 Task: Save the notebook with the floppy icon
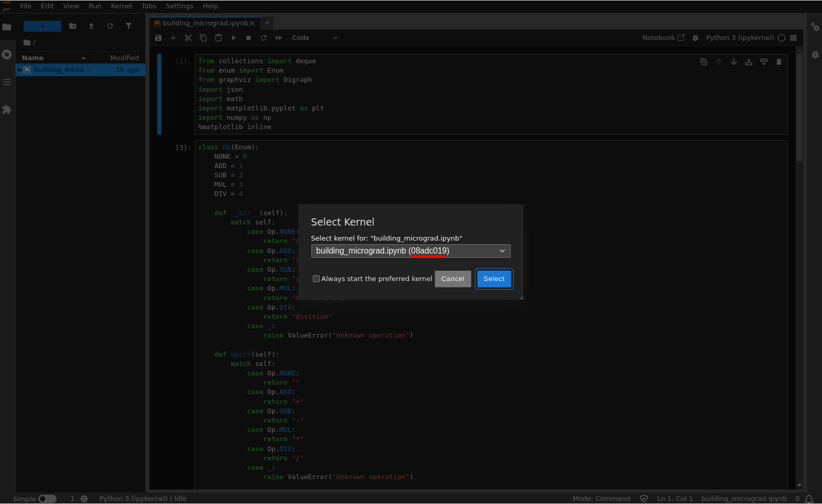click(x=158, y=38)
